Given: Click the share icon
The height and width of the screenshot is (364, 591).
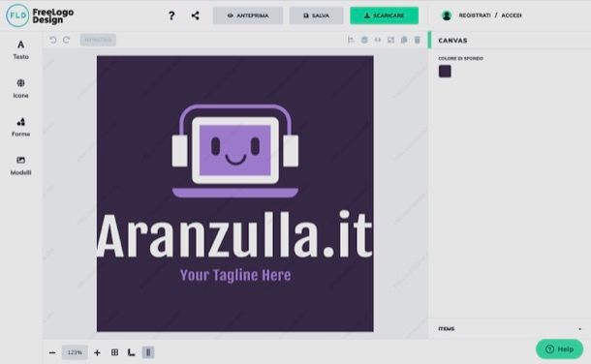Looking at the screenshot, I should [196, 15].
